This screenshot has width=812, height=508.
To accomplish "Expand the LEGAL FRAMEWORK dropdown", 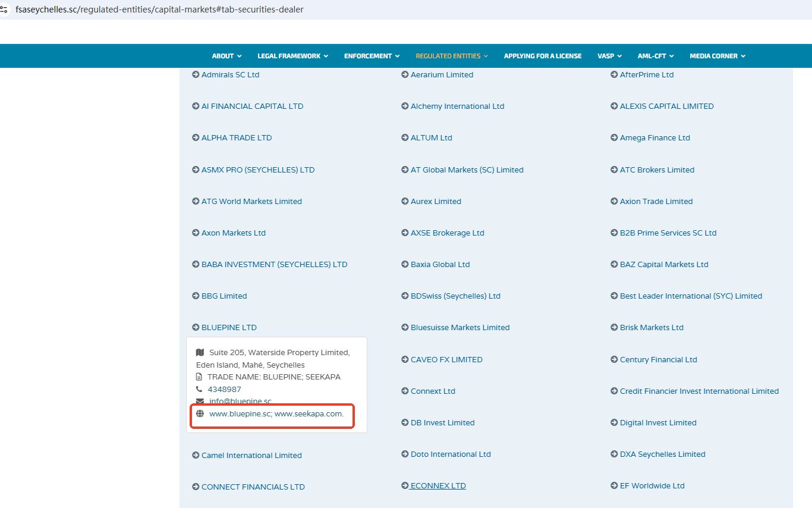I will pos(292,56).
